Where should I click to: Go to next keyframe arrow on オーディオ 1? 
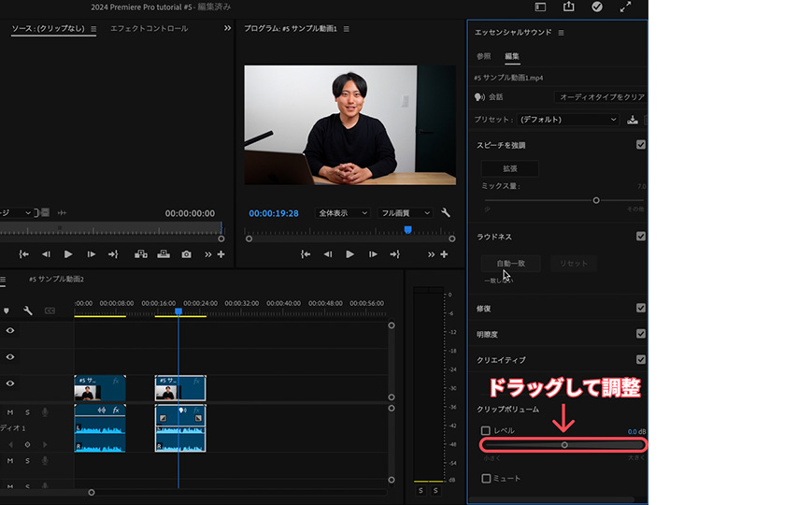click(45, 444)
